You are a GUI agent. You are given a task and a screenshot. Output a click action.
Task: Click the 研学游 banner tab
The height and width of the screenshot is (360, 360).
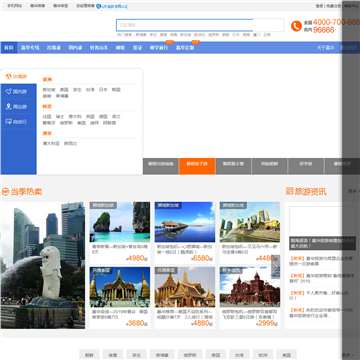click(306, 166)
